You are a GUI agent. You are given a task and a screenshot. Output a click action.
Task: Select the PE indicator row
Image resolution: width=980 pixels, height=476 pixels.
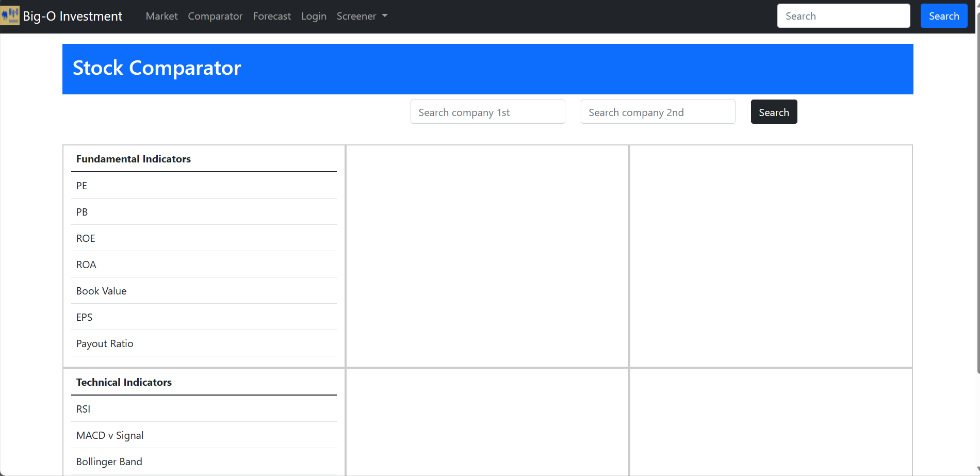coord(204,186)
